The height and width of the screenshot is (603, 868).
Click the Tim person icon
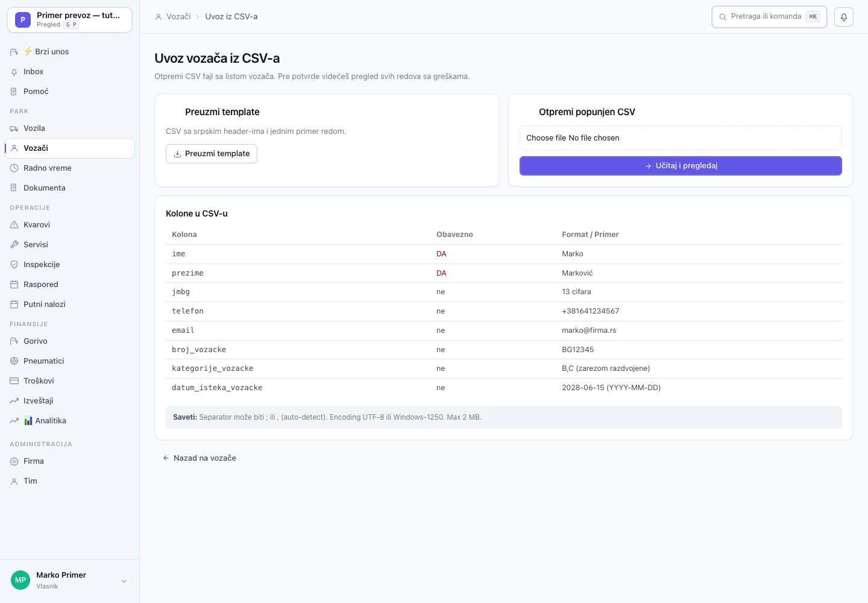[14, 481]
